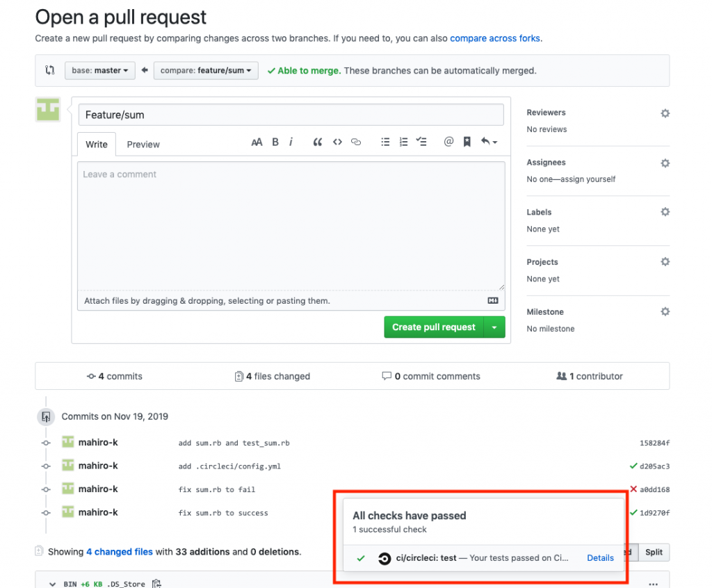Mention a user with the @ icon

448,142
